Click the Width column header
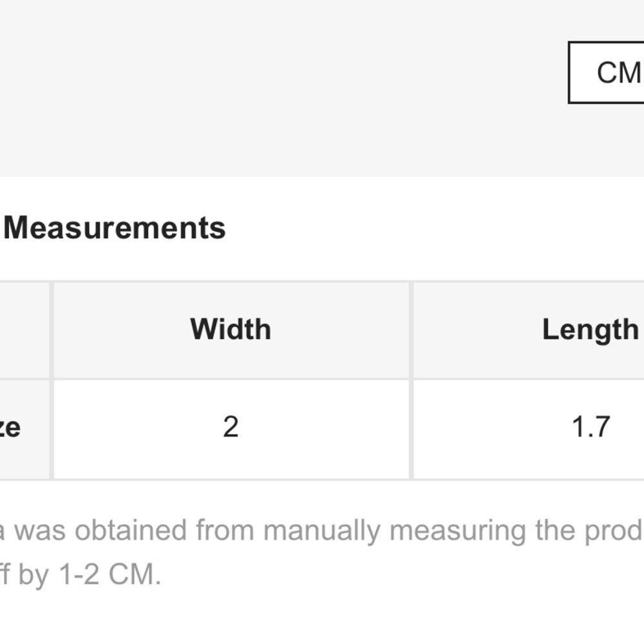The width and height of the screenshot is (644, 644). [231, 330]
